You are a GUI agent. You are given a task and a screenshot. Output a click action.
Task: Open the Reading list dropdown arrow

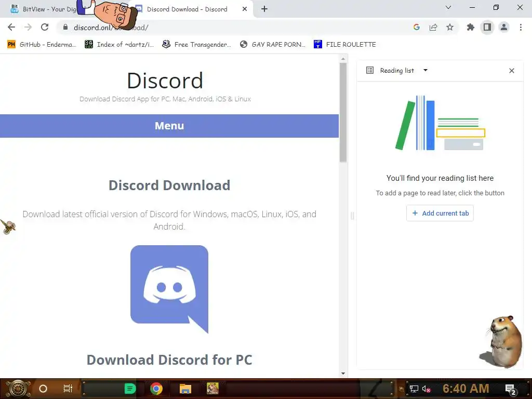(425, 70)
